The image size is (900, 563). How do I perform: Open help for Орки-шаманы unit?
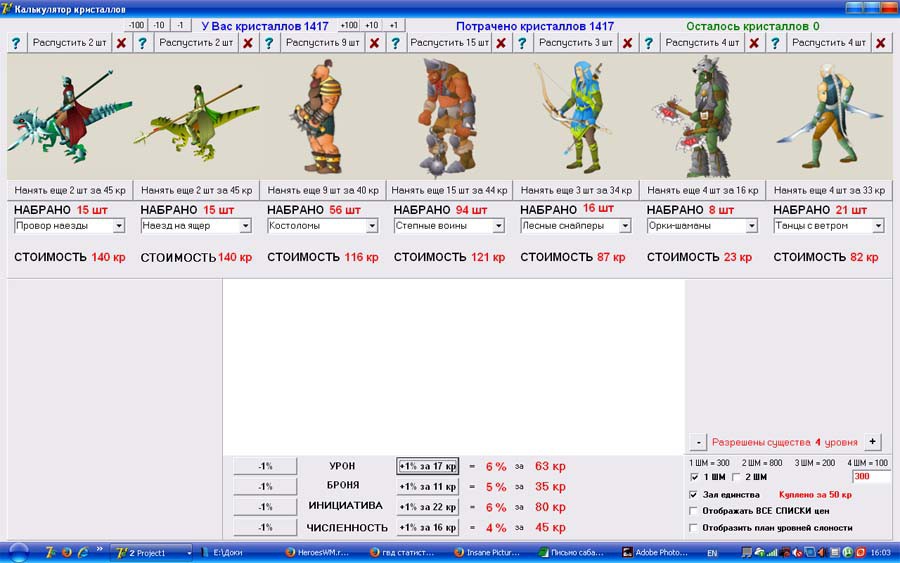coord(649,43)
